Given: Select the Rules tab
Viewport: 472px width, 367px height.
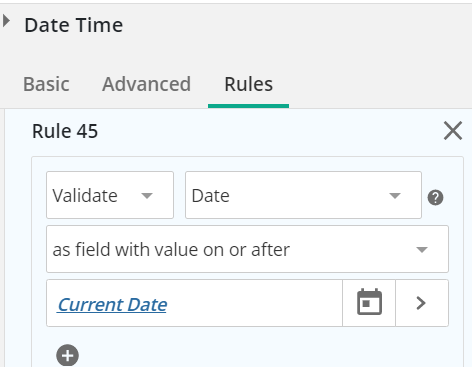Looking at the screenshot, I should (x=249, y=84).
